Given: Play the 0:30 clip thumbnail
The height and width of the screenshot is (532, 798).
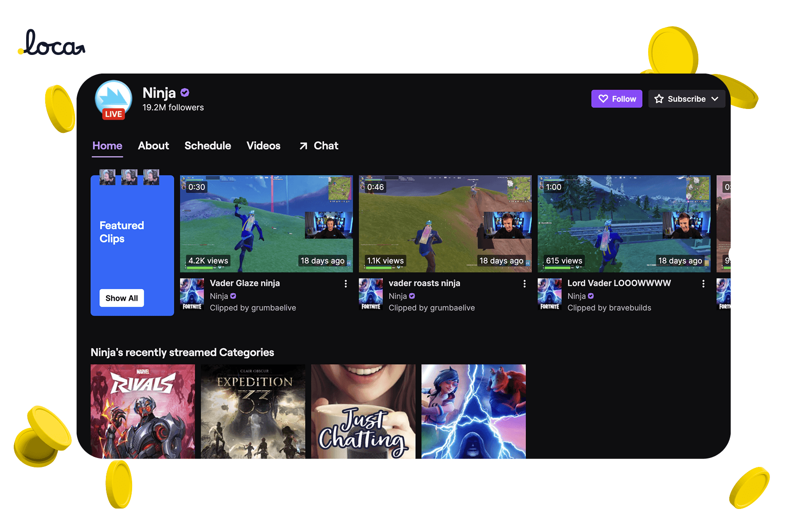Looking at the screenshot, I should click(266, 224).
